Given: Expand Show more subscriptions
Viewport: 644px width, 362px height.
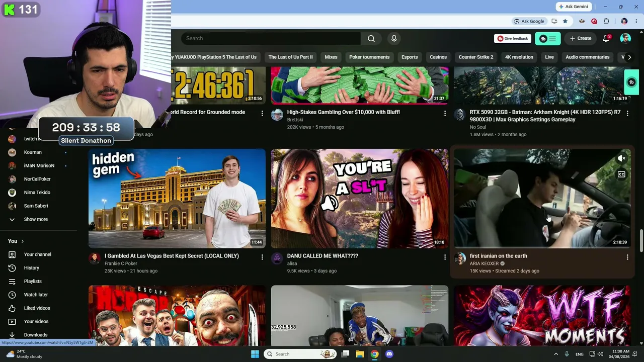Looking at the screenshot, I should pos(36,219).
